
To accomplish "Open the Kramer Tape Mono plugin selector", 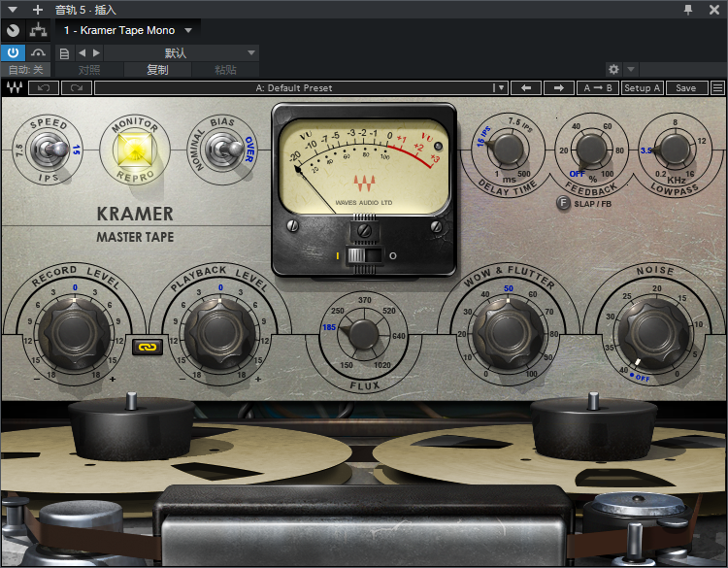I will click(x=128, y=31).
